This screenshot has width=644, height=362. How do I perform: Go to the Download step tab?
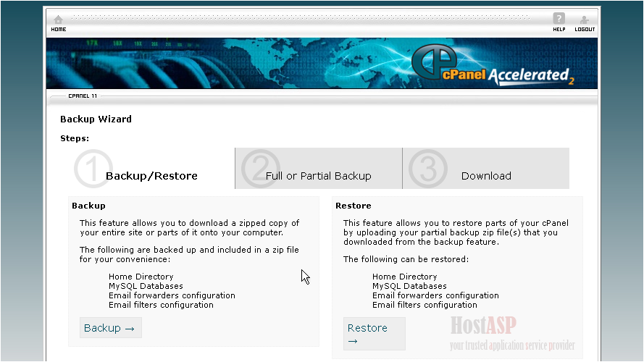[x=486, y=176]
